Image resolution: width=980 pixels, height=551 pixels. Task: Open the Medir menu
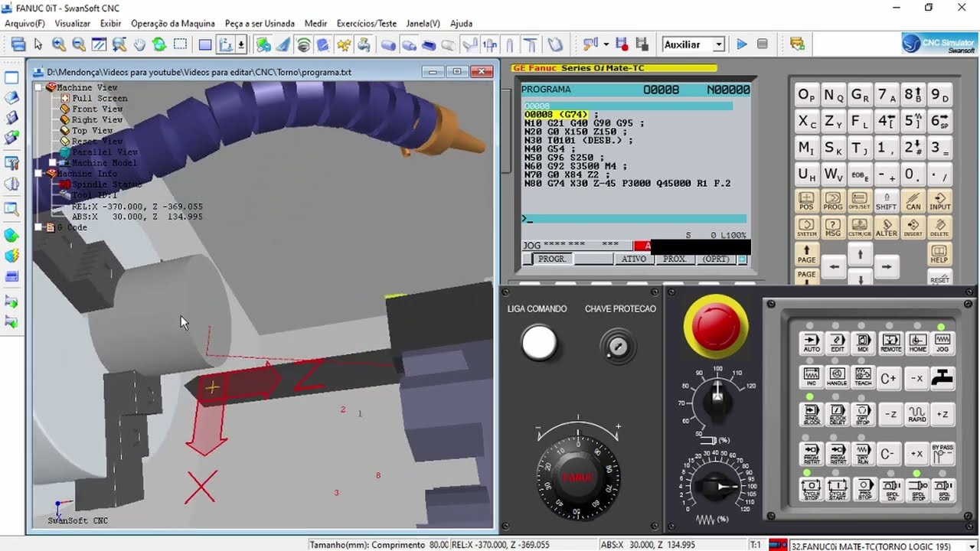(315, 24)
